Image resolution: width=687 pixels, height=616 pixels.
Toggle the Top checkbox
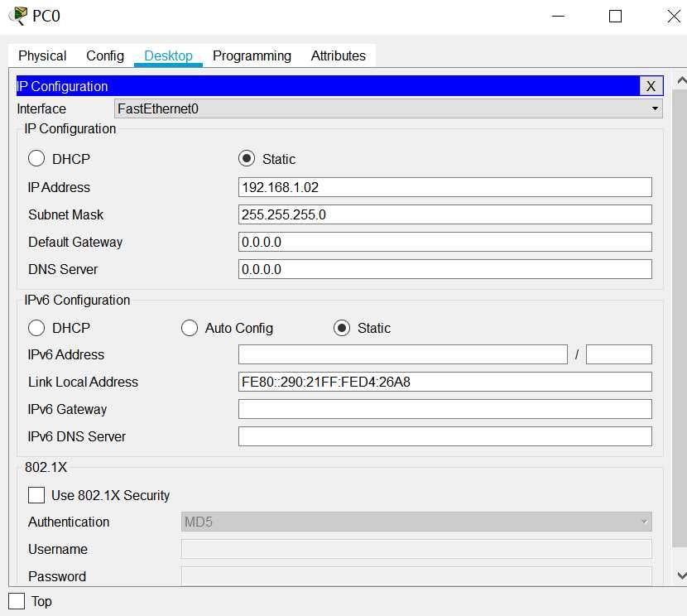[x=17, y=601]
